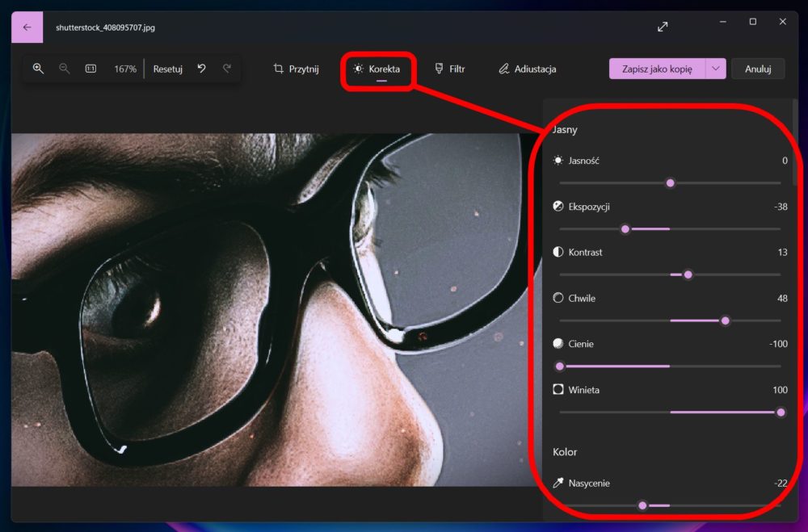Click the Winieta vignette icon
Image resolution: width=808 pixels, height=532 pixels.
(x=558, y=389)
